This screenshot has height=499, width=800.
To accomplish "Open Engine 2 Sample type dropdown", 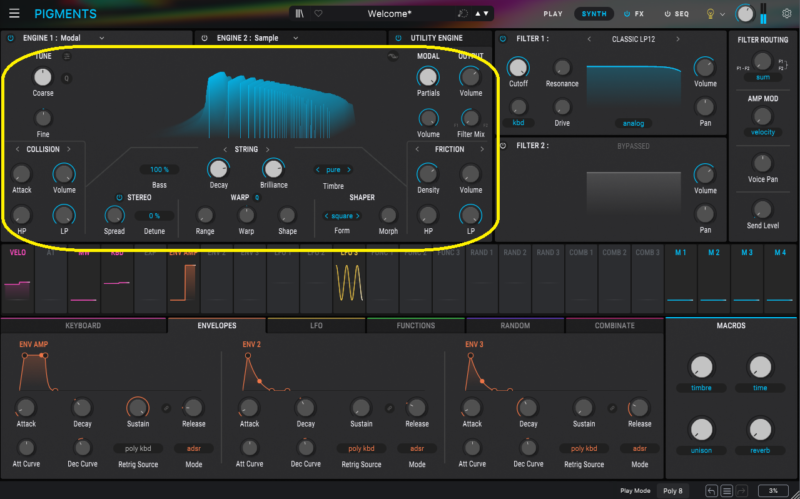I will pyautogui.click(x=257, y=38).
